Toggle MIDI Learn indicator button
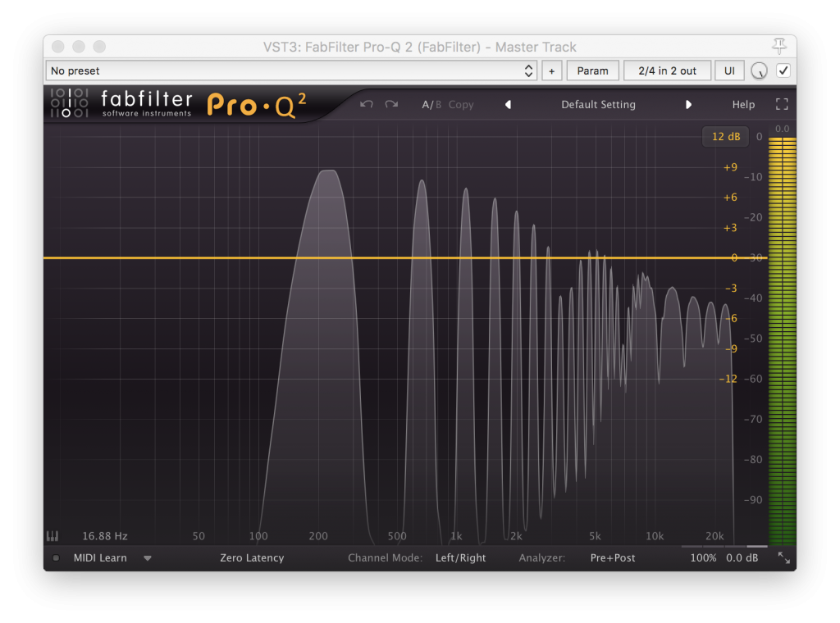 [x=56, y=557]
